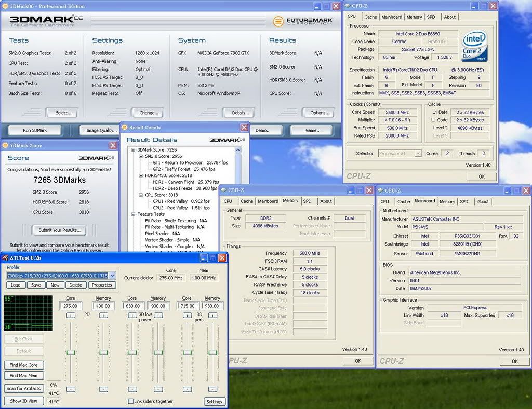Decrease 2D Memory clock with minus button
This screenshot has height=409, width=532.
coord(103,389)
